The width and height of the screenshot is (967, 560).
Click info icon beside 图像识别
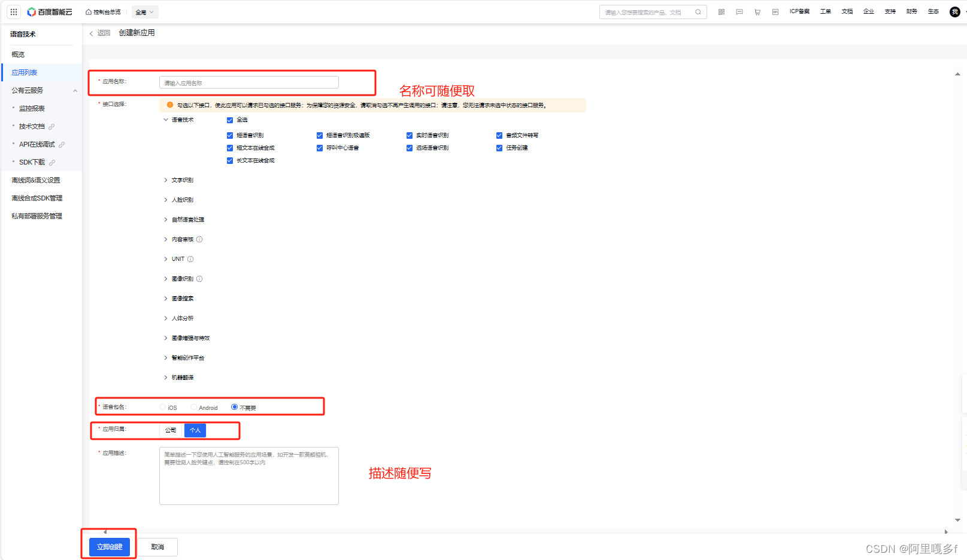tap(199, 279)
